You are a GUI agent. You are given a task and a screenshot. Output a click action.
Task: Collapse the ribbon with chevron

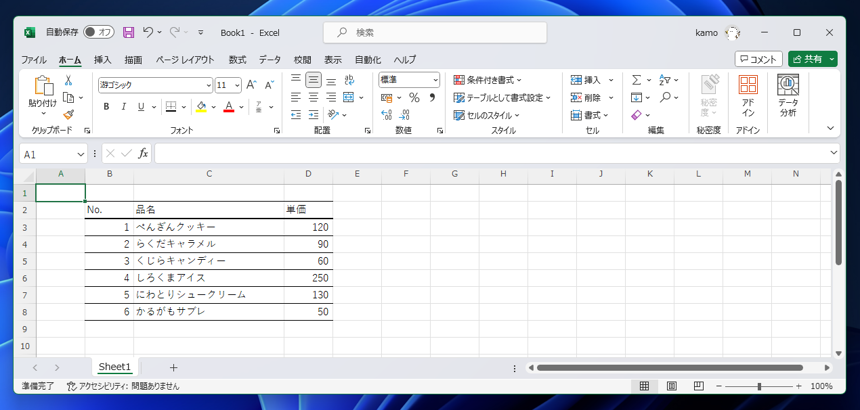830,128
